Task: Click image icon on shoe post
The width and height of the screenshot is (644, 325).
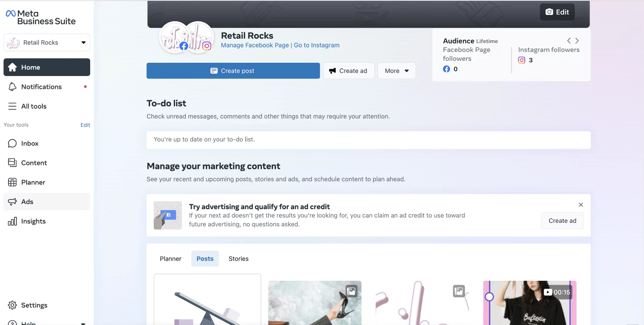Action: pos(351,291)
